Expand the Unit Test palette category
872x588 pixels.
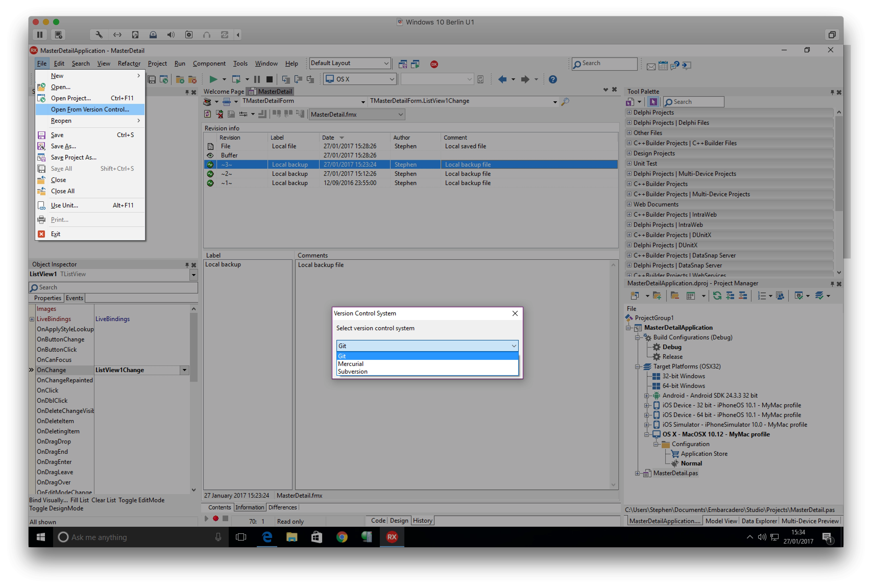coord(629,164)
